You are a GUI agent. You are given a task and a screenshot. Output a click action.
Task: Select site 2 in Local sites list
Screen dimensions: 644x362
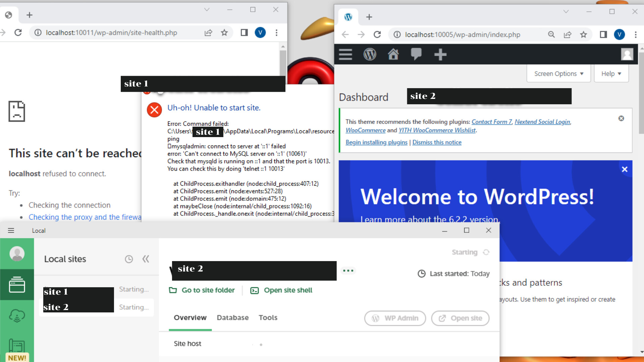coord(96,307)
